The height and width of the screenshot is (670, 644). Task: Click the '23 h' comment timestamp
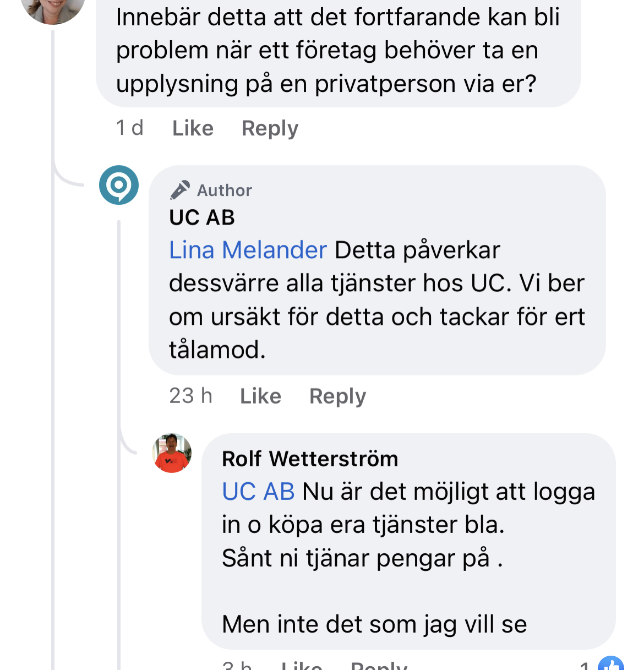coord(190,396)
